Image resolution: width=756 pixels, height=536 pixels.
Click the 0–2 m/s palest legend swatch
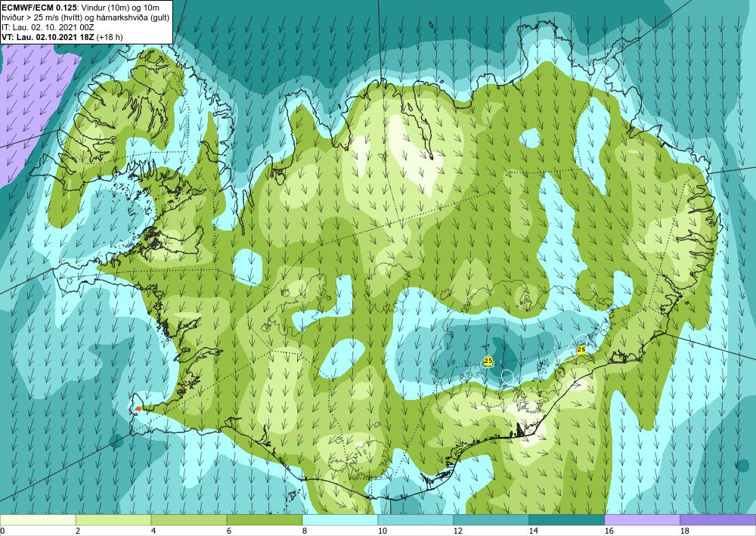coord(38,520)
